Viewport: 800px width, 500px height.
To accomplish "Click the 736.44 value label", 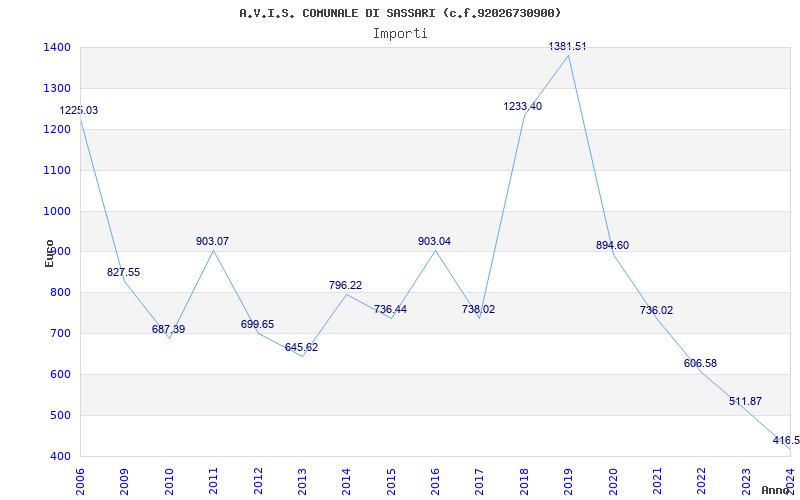I will click(390, 309).
